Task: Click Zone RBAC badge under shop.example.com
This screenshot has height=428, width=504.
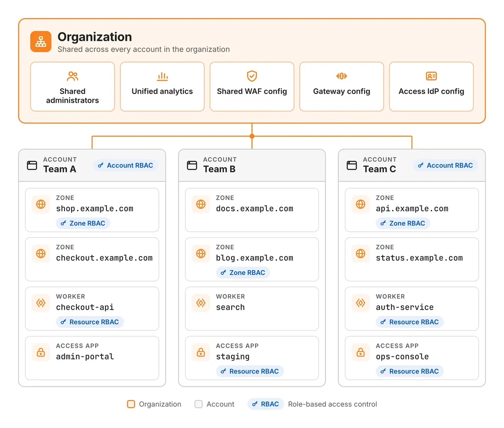Action: pyautogui.click(x=83, y=223)
